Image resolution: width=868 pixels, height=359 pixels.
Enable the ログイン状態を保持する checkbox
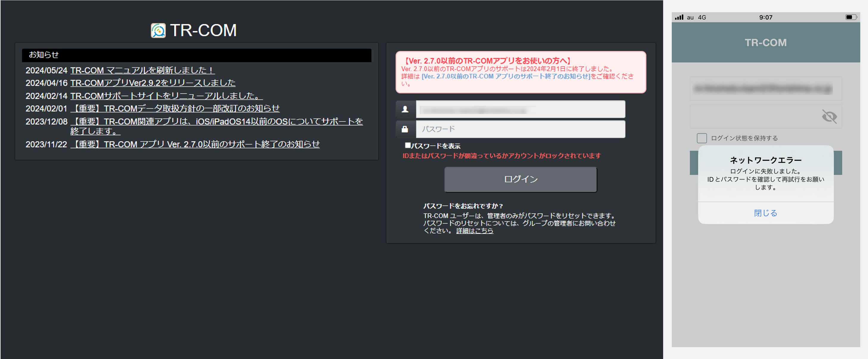click(702, 138)
